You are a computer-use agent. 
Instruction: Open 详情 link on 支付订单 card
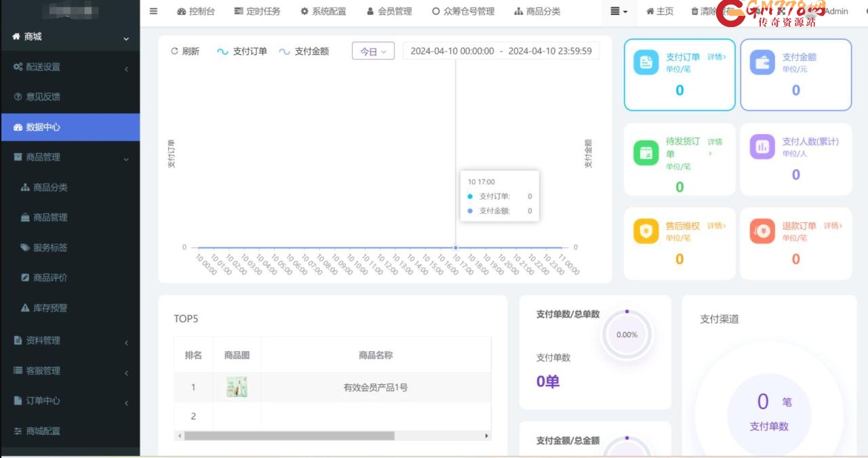tap(717, 57)
